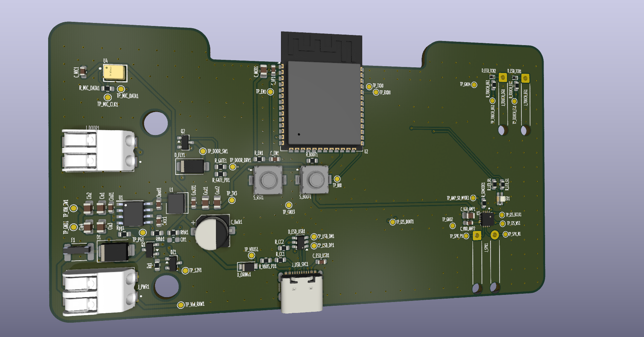The image size is (644, 337).
Task: Click the TP_3V3 test point
Action: click(232, 200)
